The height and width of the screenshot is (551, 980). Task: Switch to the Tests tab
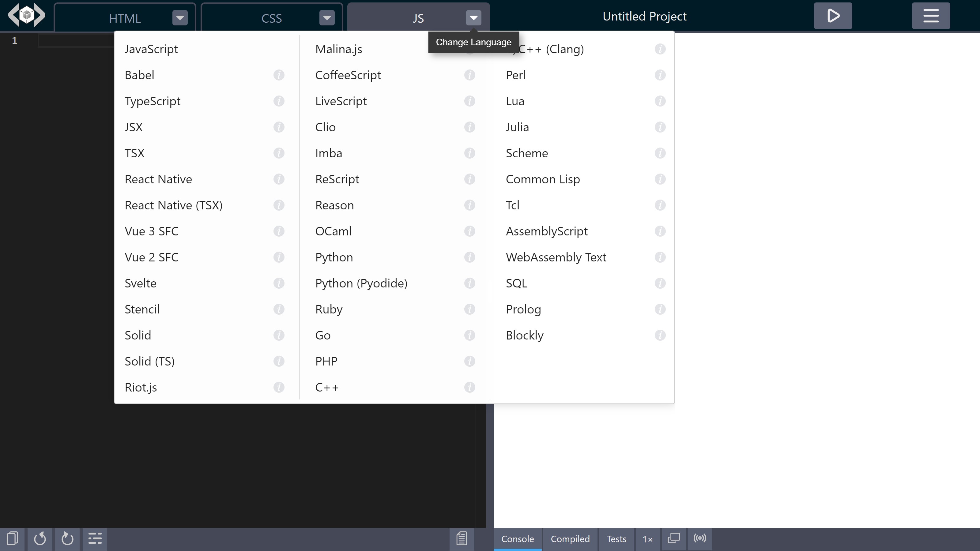(616, 539)
